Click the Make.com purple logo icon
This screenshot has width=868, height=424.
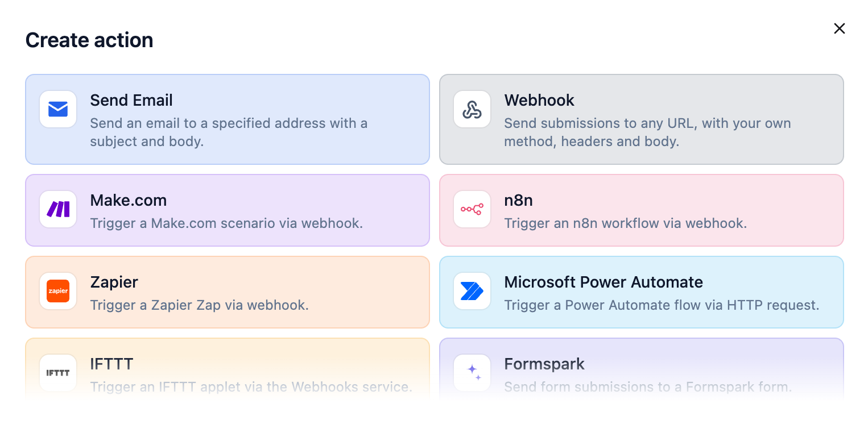(x=58, y=209)
